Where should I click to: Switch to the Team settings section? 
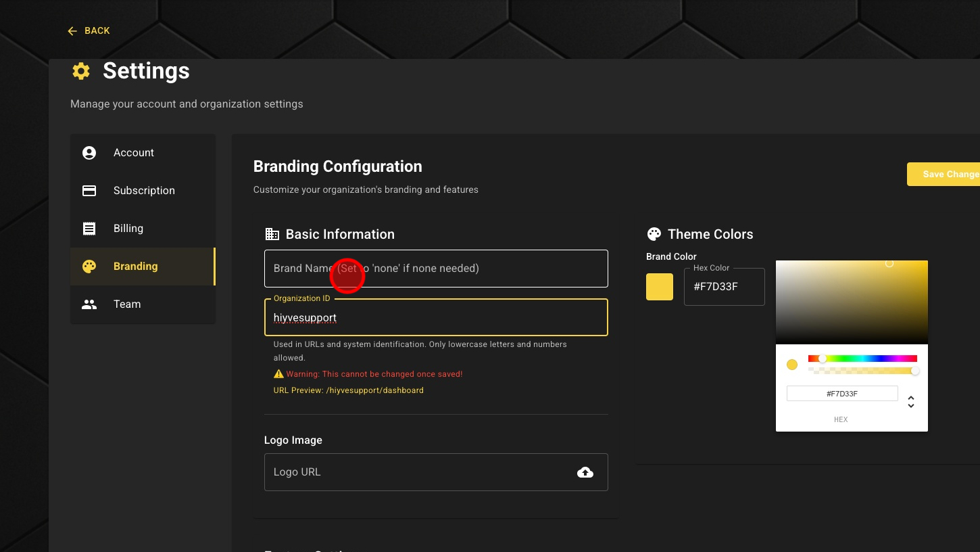click(x=127, y=304)
